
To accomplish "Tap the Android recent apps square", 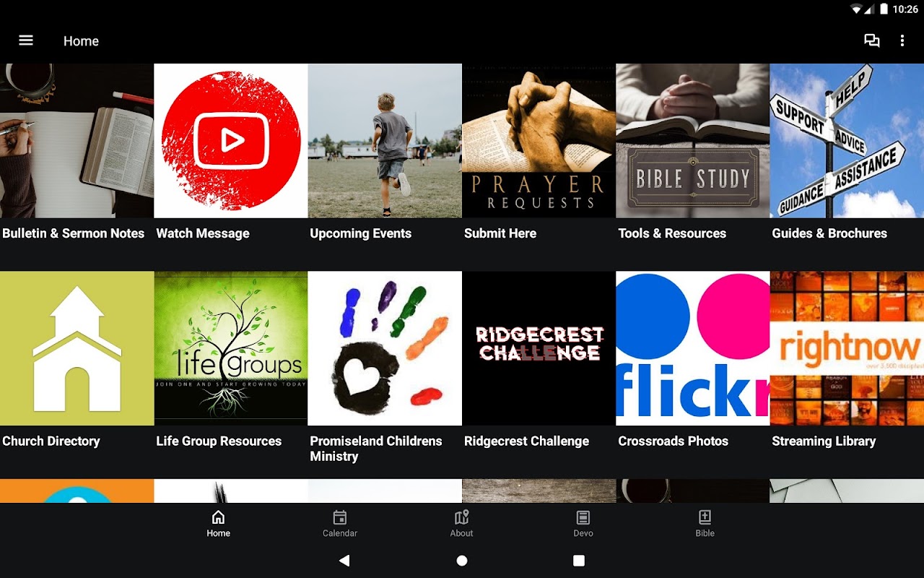I will [x=579, y=561].
